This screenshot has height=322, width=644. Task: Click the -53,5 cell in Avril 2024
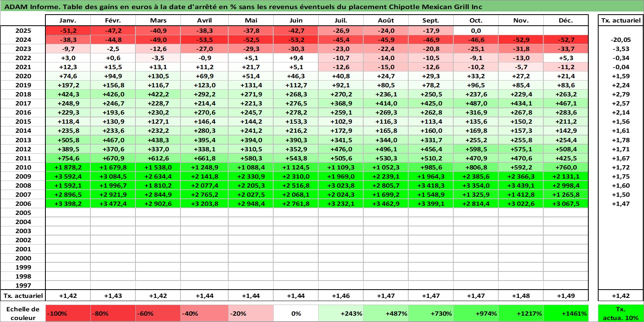(x=204, y=40)
